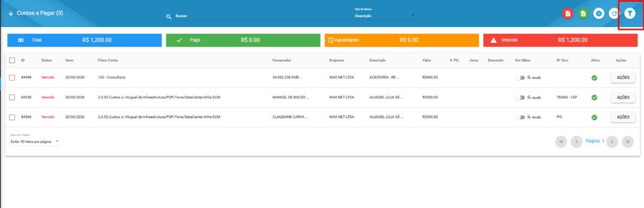Open AÇÕES for CLAUDIANE CARVA row
The image size is (644, 208).
623,117
